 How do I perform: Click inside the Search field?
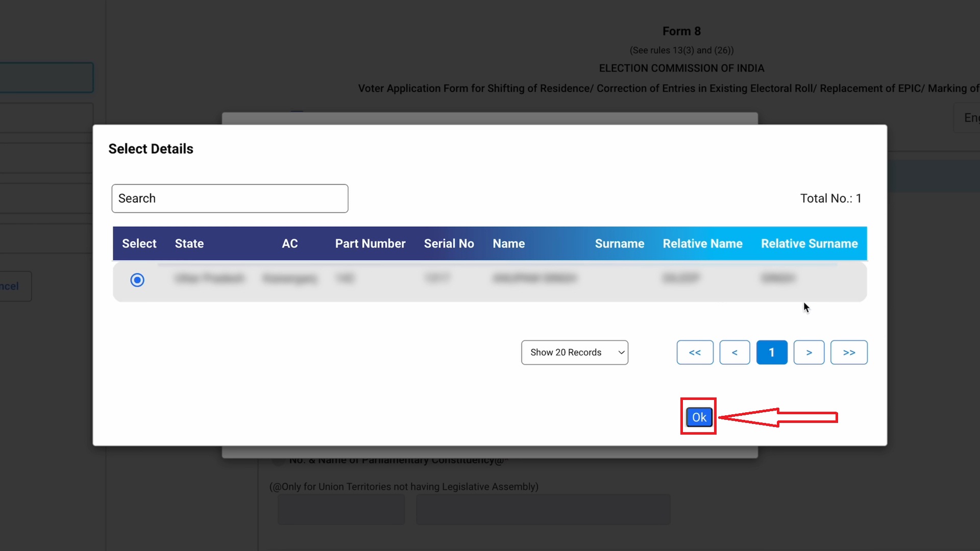[x=229, y=198]
